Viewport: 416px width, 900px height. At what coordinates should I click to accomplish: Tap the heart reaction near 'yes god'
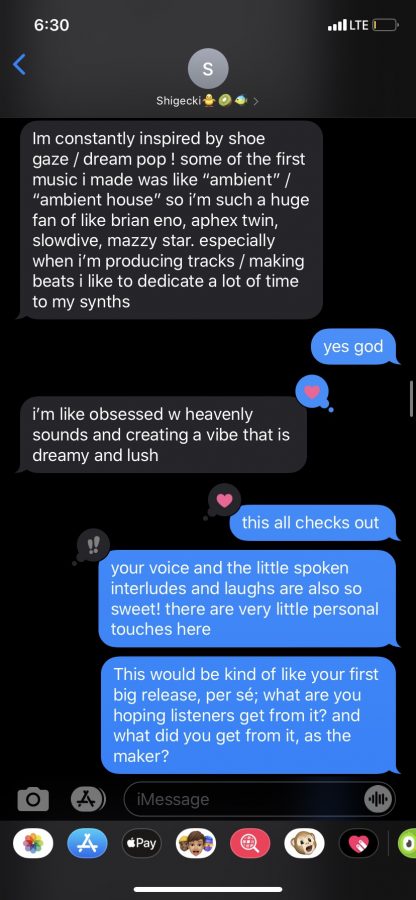tap(312, 391)
